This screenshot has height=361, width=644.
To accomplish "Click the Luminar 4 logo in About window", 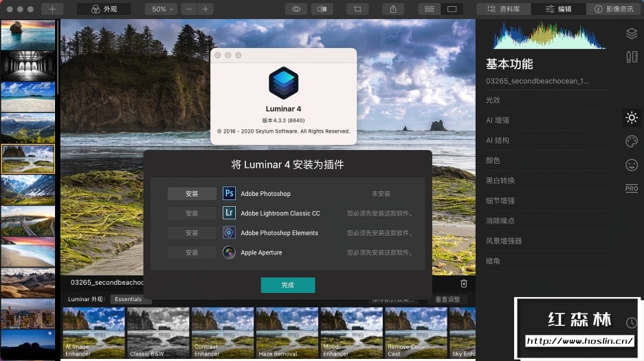I will (x=283, y=83).
